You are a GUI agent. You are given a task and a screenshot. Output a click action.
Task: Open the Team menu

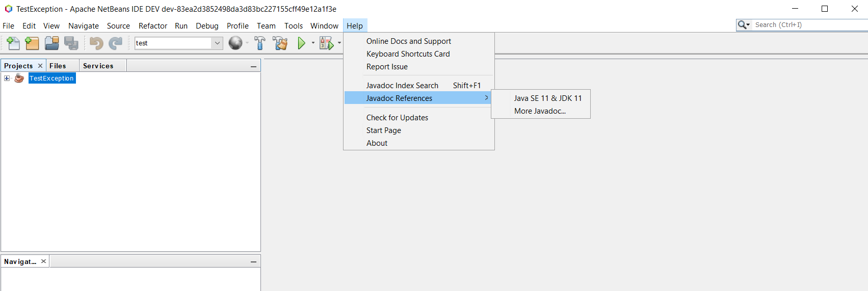(266, 25)
